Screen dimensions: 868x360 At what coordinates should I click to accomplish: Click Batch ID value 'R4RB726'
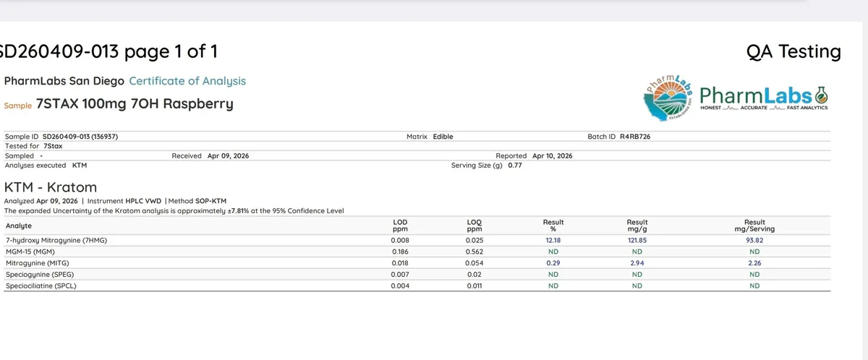pyautogui.click(x=635, y=137)
